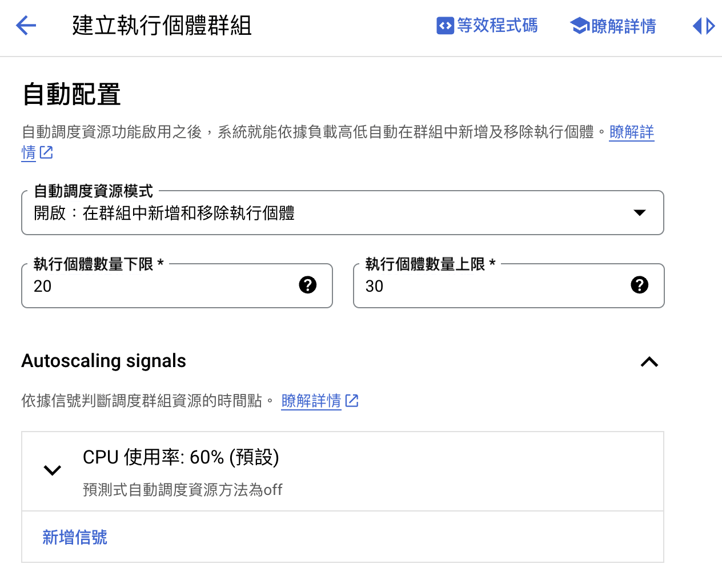Click the 新增信號 link
This screenshot has height=588, width=722.
[74, 537]
